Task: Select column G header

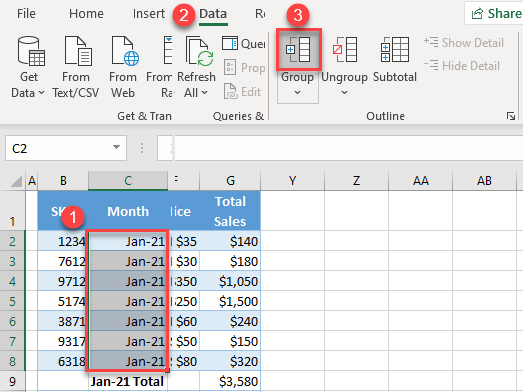Action: tap(230, 180)
